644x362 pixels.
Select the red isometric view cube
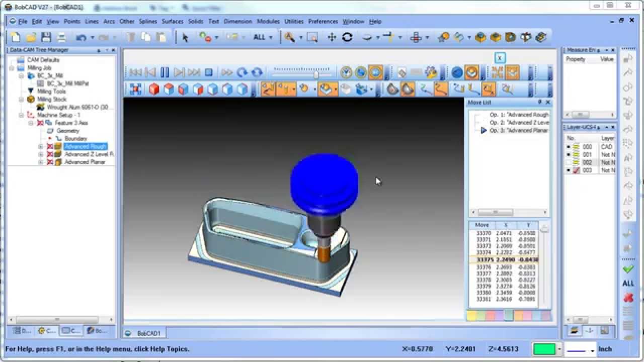point(154,89)
